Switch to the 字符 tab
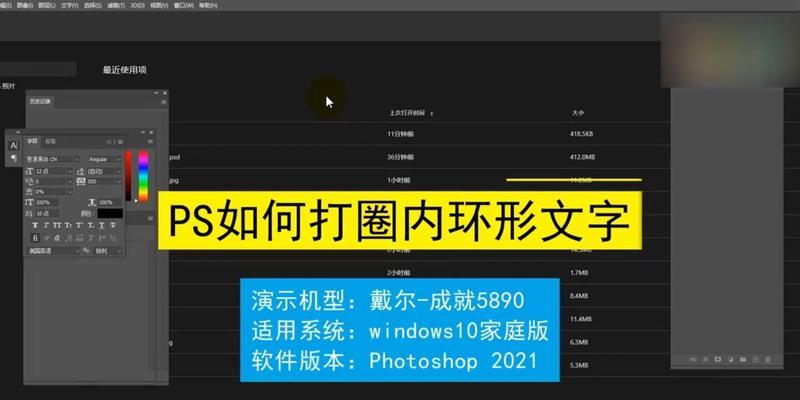 (33, 141)
